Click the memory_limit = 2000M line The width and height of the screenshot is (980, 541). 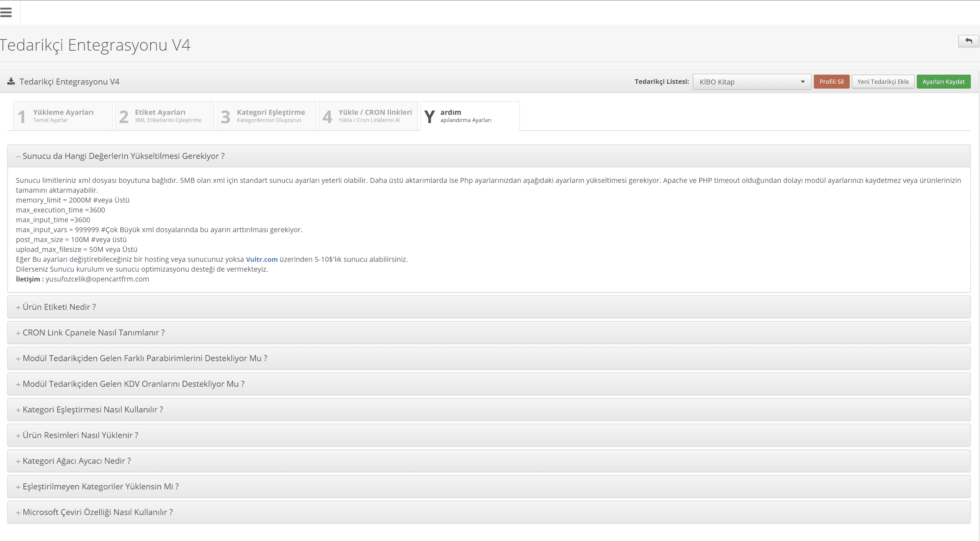73,200
